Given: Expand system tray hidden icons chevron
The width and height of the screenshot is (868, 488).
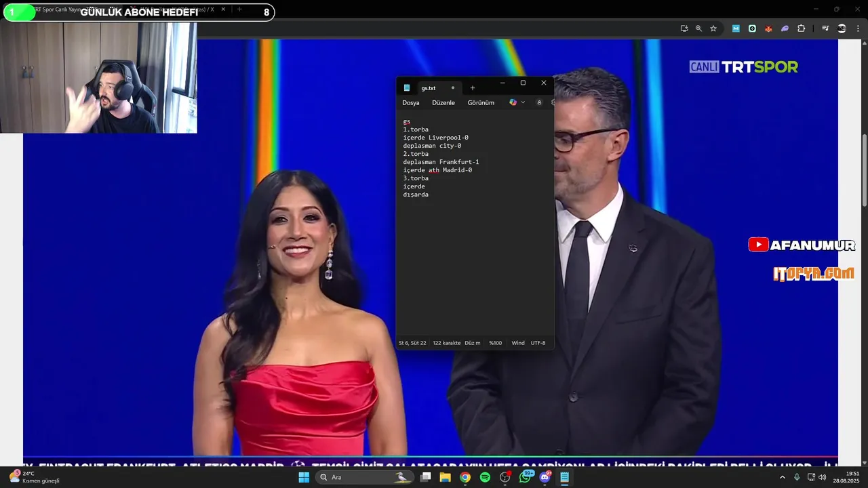Looking at the screenshot, I should (782, 477).
